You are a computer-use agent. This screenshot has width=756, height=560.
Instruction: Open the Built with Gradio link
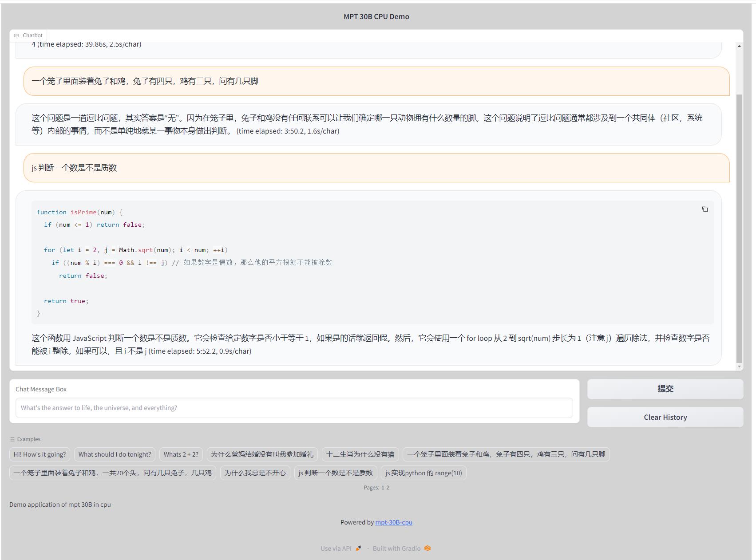[x=402, y=548]
